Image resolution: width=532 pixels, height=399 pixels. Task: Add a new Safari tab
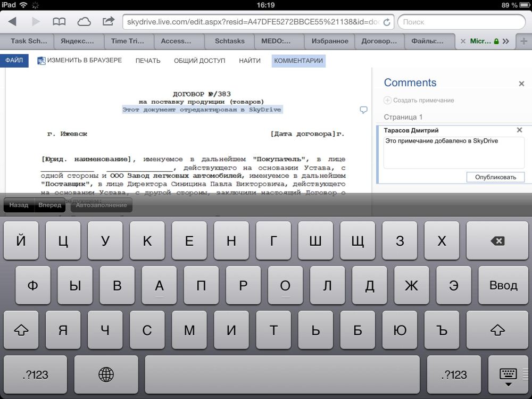(x=523, y=41)
